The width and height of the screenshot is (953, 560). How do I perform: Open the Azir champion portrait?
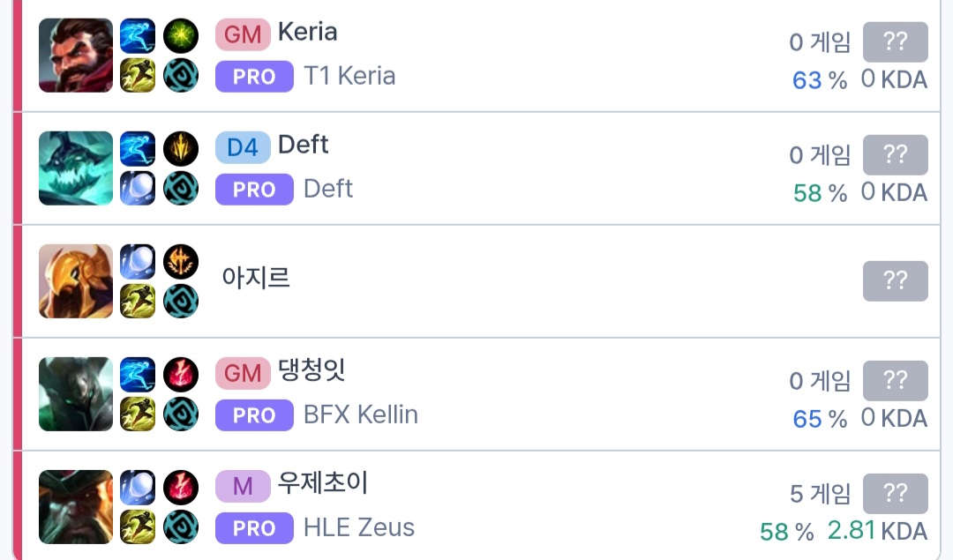(76, 281)
